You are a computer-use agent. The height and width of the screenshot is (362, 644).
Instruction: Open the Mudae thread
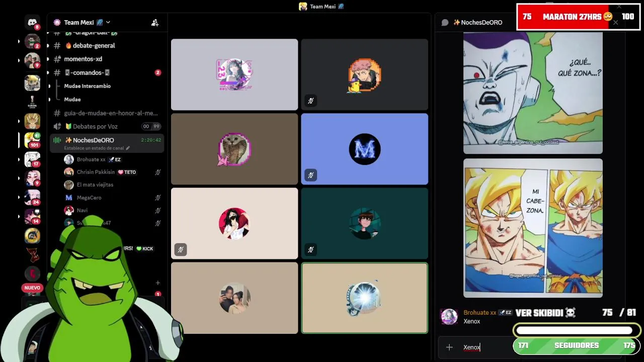click(72, 100)
